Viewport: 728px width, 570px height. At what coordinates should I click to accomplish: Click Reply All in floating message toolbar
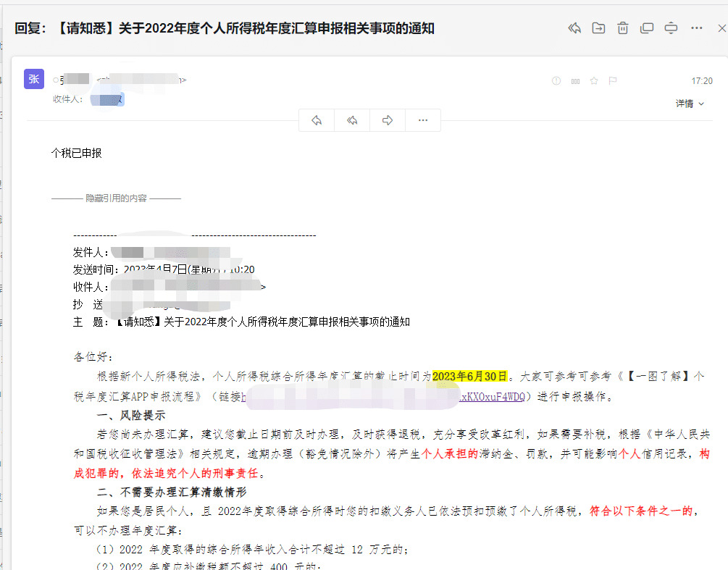(x=352, y=120)
